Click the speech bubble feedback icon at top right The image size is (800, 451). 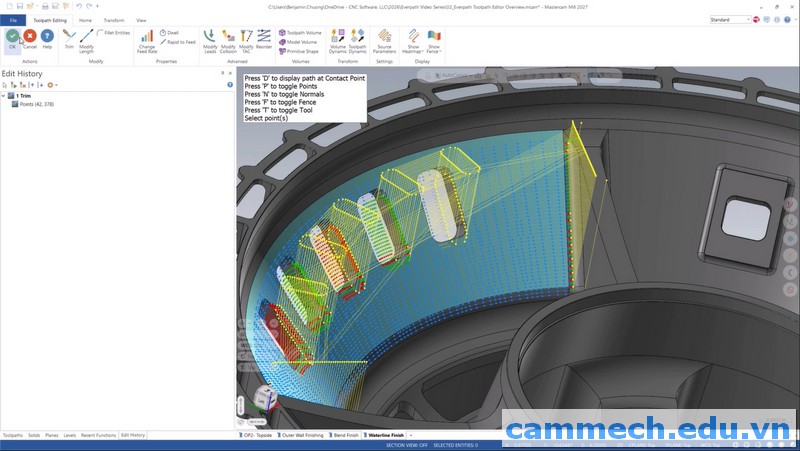(x=766, y=19)
